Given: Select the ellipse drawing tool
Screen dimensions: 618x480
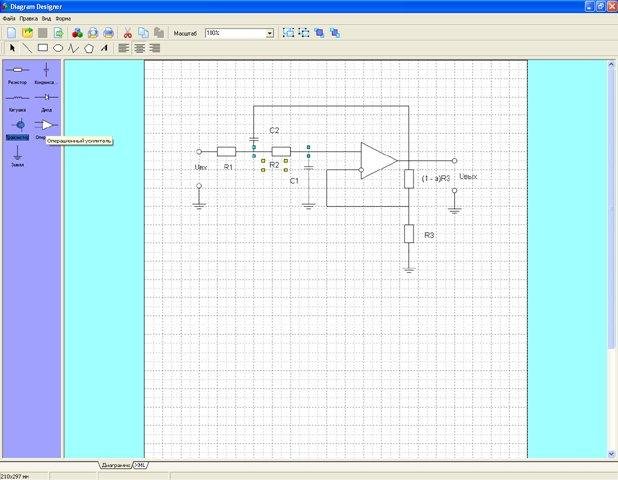Looking at the screenshot, I should (x=58, y=47).
